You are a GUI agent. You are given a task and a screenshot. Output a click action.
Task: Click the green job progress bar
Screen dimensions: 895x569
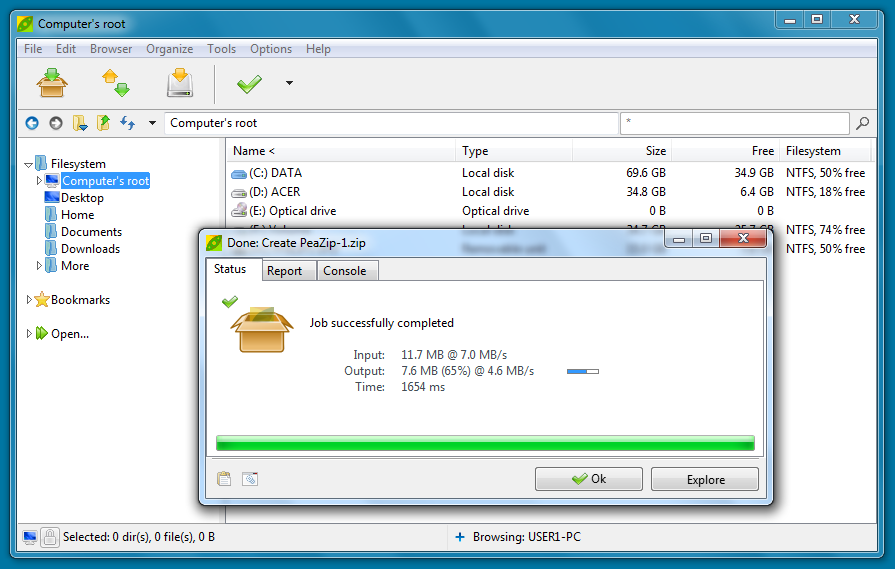[x=485, y=443]
